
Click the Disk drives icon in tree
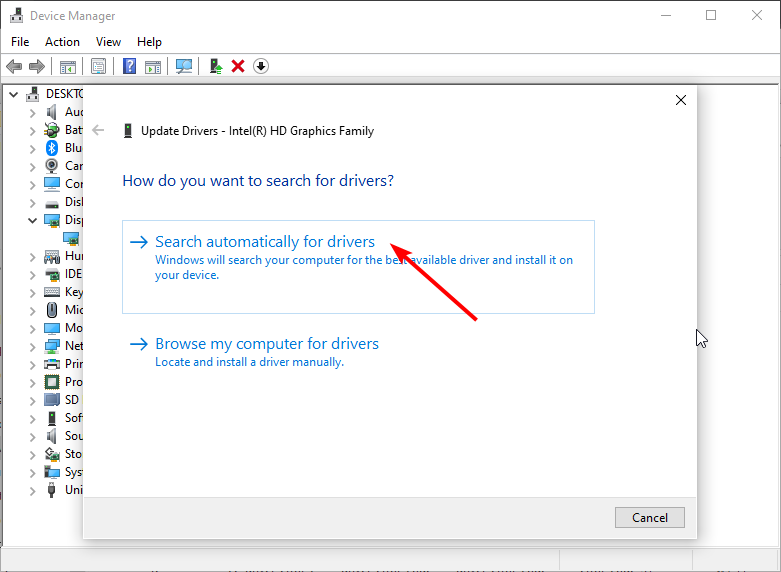[x=52, y=204]
